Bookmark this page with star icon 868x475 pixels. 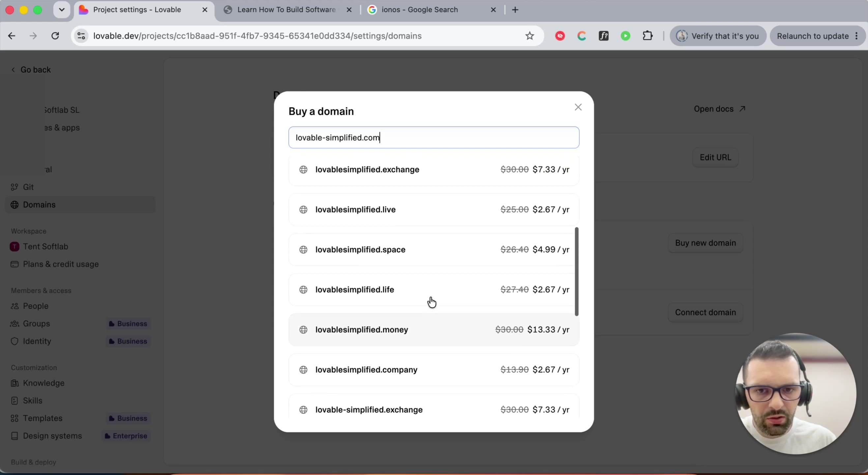(529, 36)
